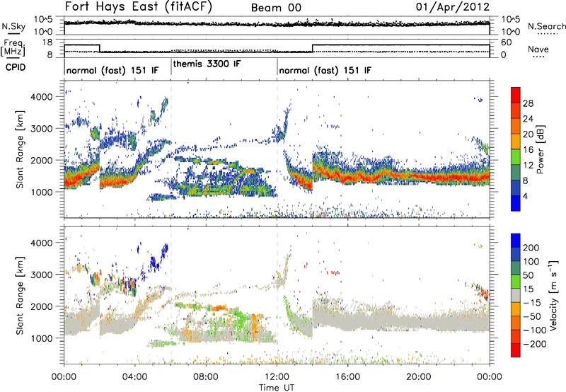
Task: Click the 'N.Sky' legend label
Action: click(x=13, y=26)
